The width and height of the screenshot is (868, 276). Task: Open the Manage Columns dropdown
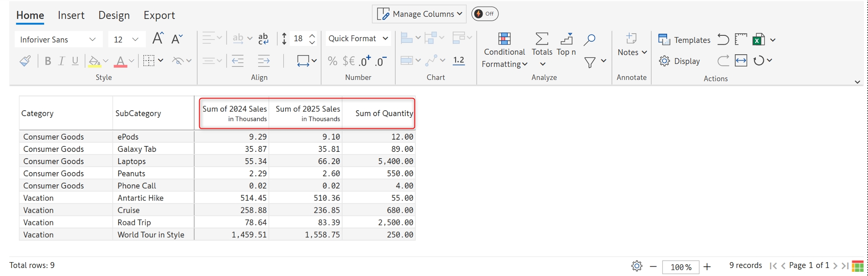point(419,14)
